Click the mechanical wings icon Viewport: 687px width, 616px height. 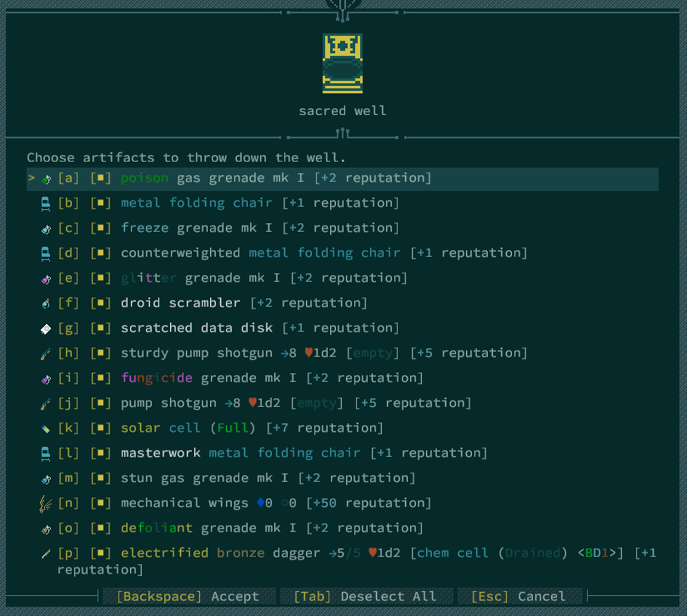pyautogui.click(x=46, y=503)
